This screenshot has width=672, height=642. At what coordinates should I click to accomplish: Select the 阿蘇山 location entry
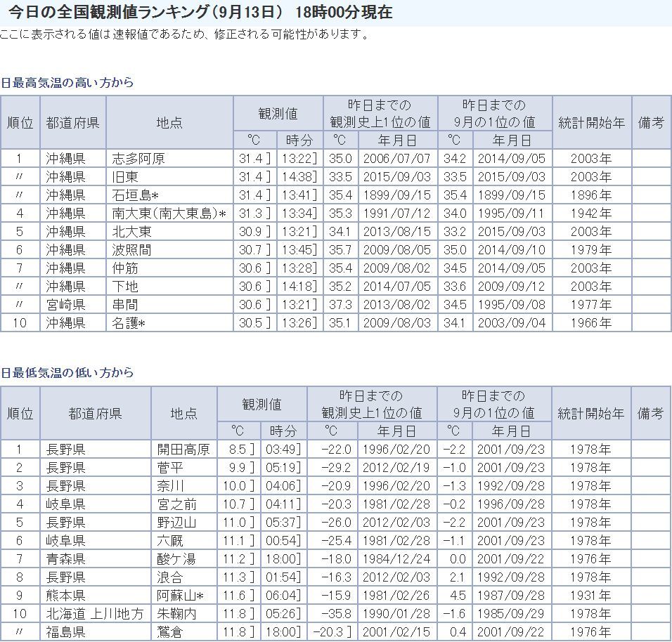coord(180,596)
